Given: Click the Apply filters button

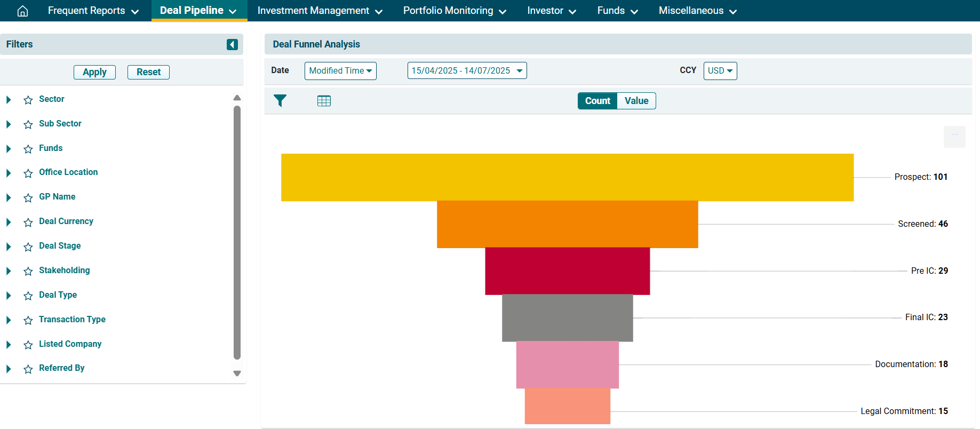Looking at the screenshot, I should click(x=94, y=72).
